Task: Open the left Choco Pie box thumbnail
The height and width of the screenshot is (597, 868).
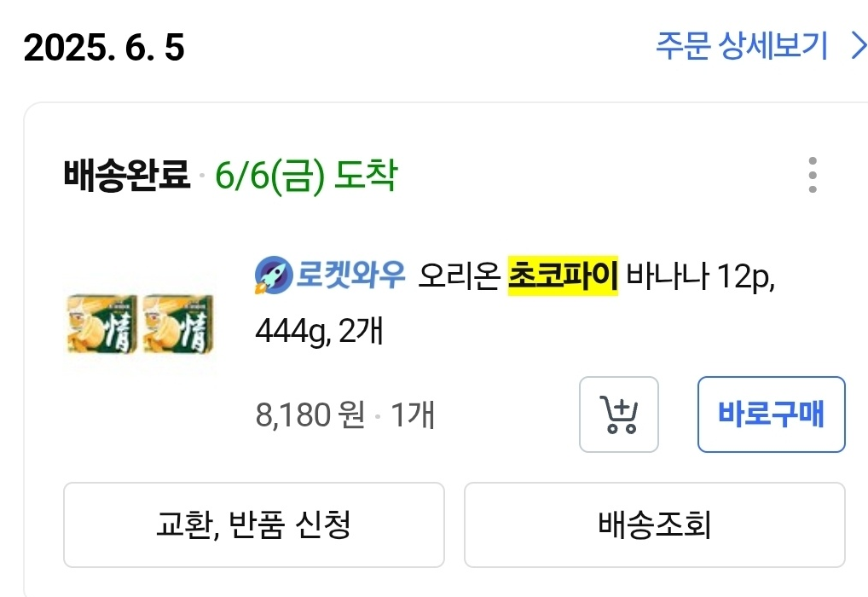Action: click(101, 324)
